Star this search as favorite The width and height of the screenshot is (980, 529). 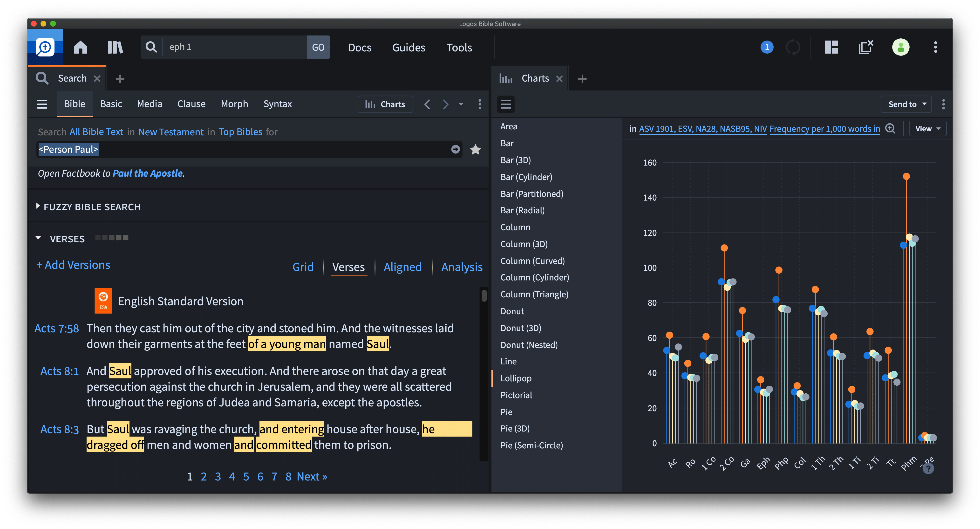[475, 149]
